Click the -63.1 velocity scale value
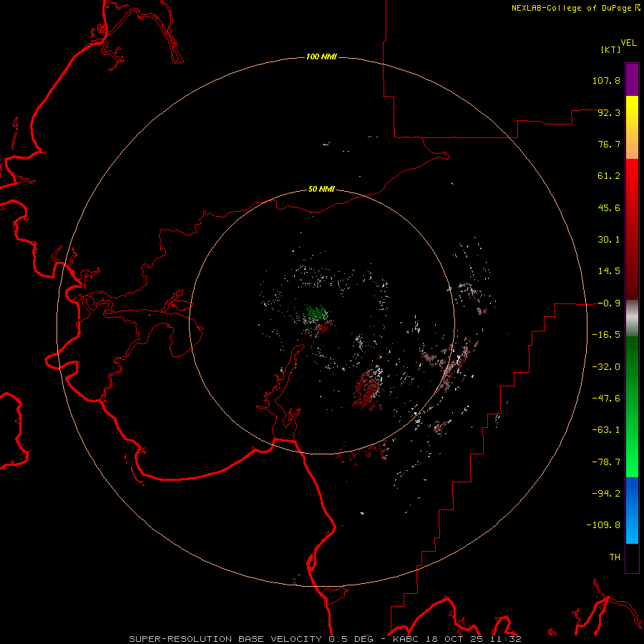Viewport: 644px width, 644px height. tap(606, 430)
